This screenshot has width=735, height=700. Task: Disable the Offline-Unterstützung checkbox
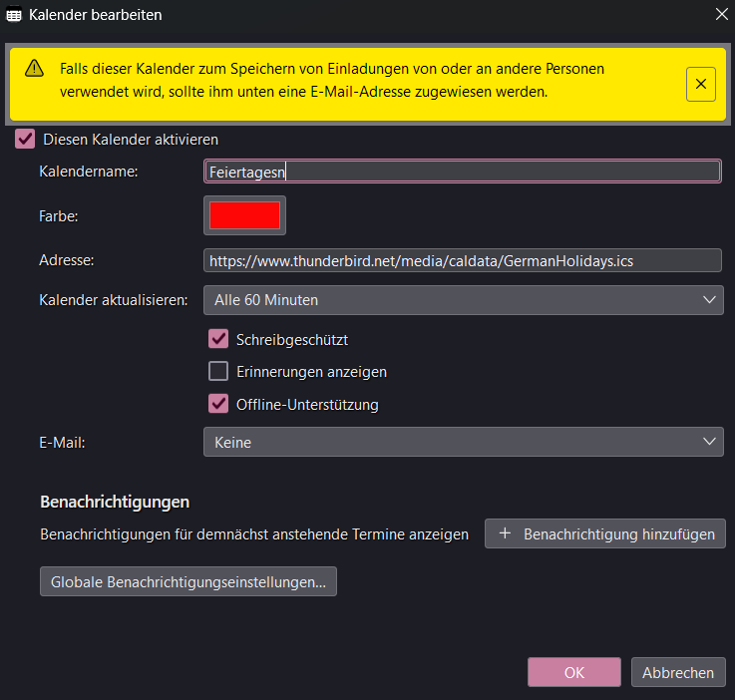(x=218, y=405)
